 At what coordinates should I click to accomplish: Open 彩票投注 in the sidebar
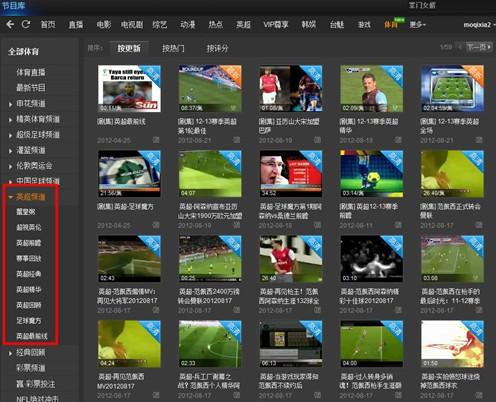coord(36,384)
